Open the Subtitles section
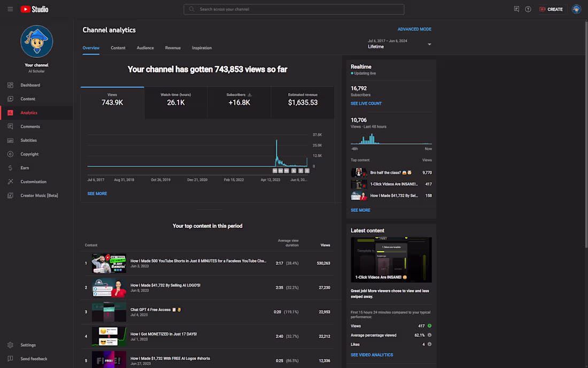 (x=30, y=140)
